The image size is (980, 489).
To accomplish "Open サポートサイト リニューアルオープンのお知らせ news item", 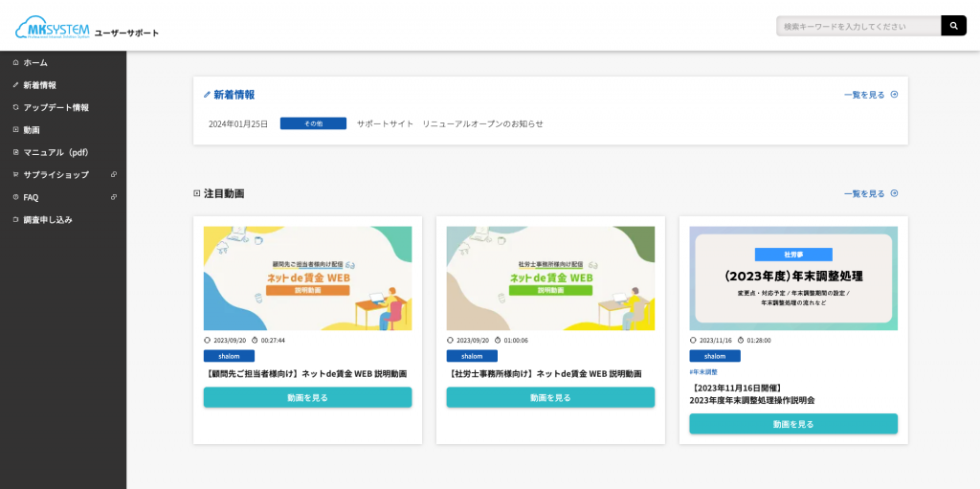I will [450, 123].
